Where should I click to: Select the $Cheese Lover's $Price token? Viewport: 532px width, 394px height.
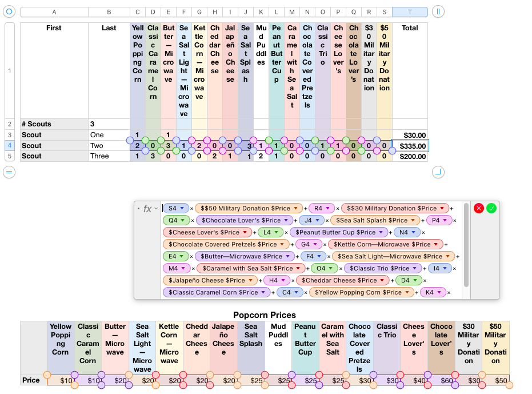(x=207, y=232)
